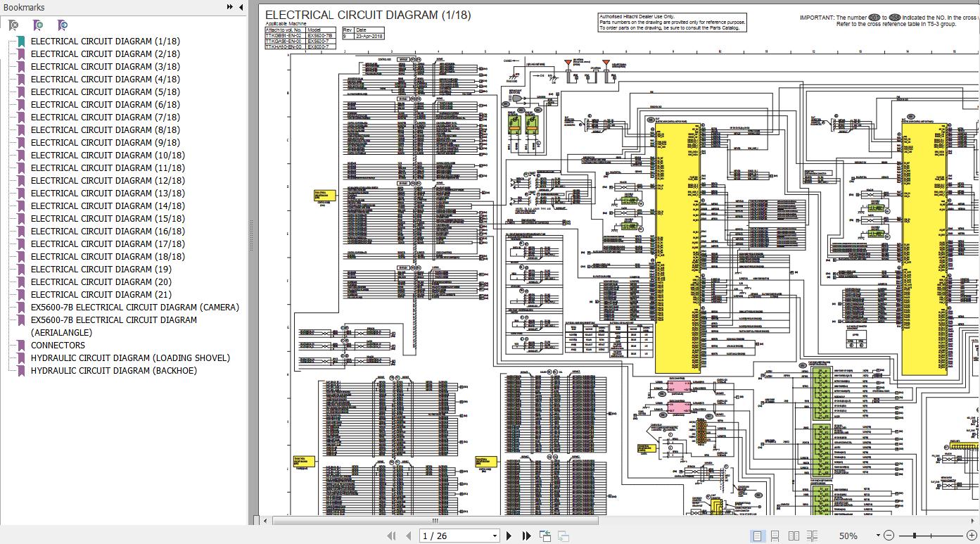Viewport: 980px width, 544px height.
Task: Open bookmark ELECTRICAL CIRCUIT DIAGRAM (5/18)
Action: pos(105,92)
